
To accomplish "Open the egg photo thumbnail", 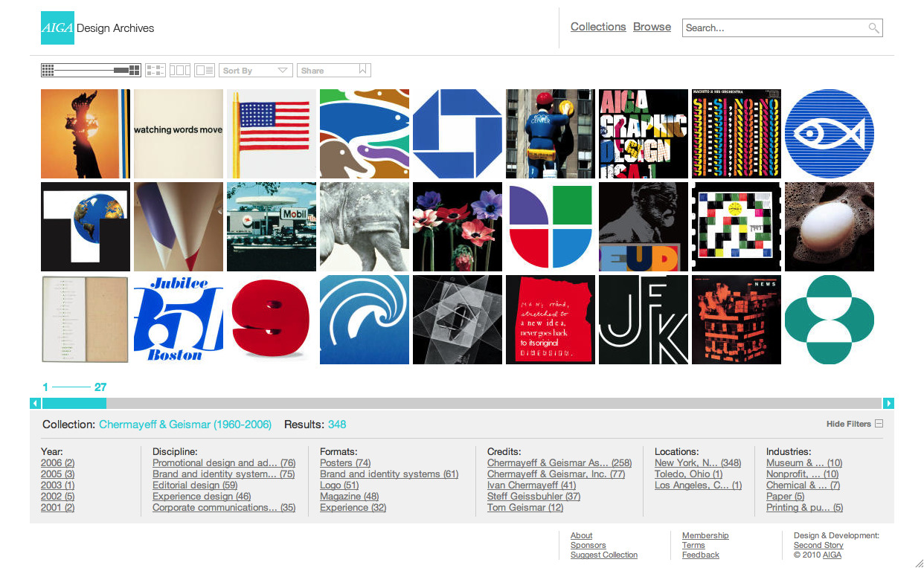I will click(830, 227).
